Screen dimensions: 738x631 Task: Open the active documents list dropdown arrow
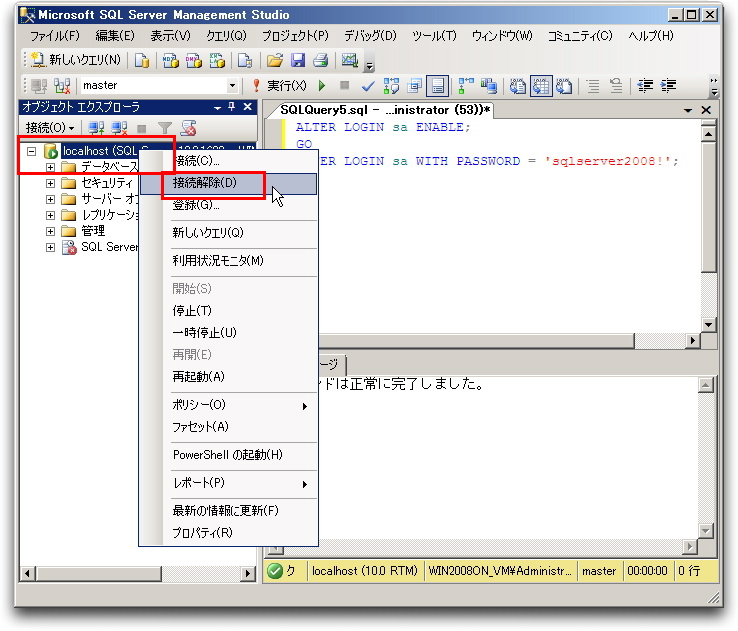688,110
